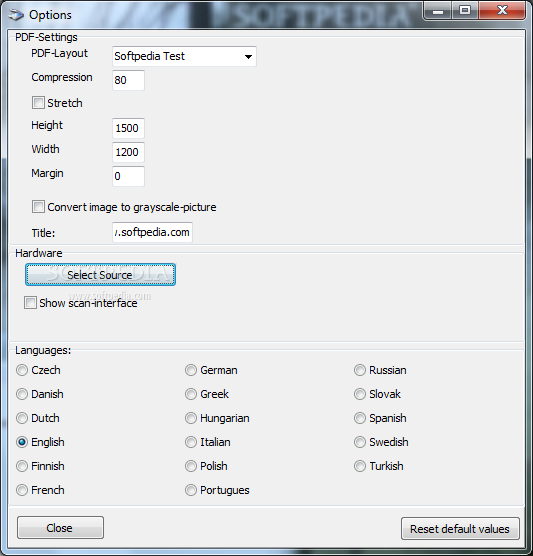Select English language radio button
This screenshot has height=556, width=533.
[x=22, y=442]
